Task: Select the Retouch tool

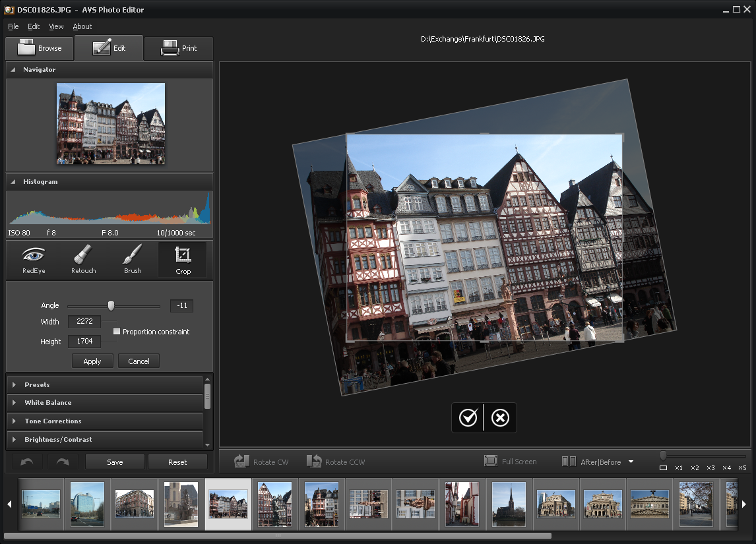Action: pos(82,259)
